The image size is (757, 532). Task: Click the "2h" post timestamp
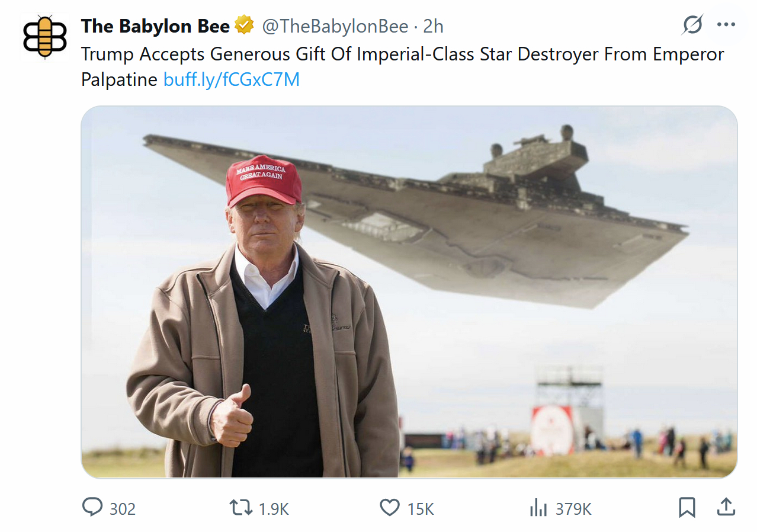pyautogui.click(x=434, y=27)
